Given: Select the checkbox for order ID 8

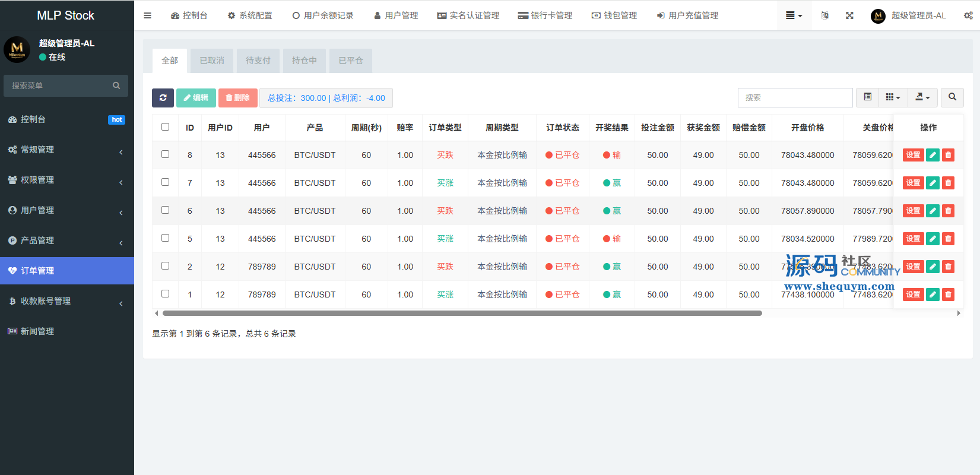Looking at the screenshot, I should (x=165, y=154).
